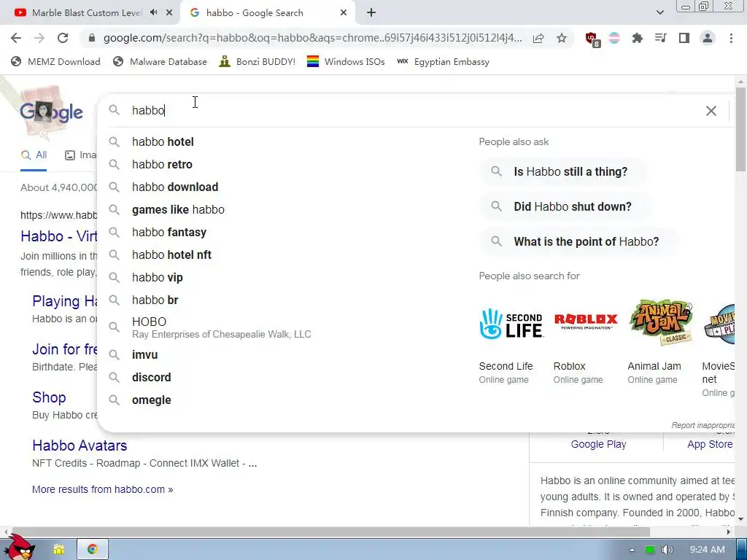
Task: Open the taskbar file explorer icon
Action: point(58,550)
